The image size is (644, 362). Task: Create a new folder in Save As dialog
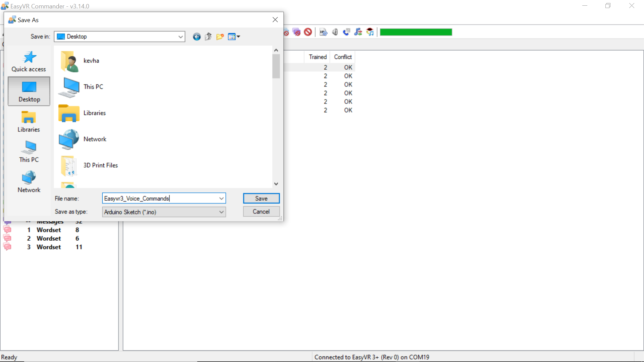pyautogui.click(x=220, y=37)
